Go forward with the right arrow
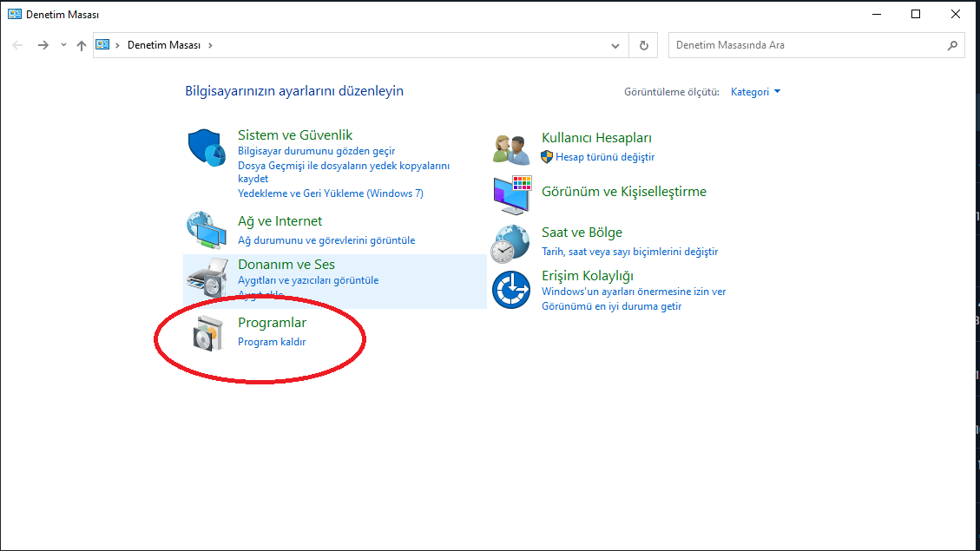 pos(43,45)
